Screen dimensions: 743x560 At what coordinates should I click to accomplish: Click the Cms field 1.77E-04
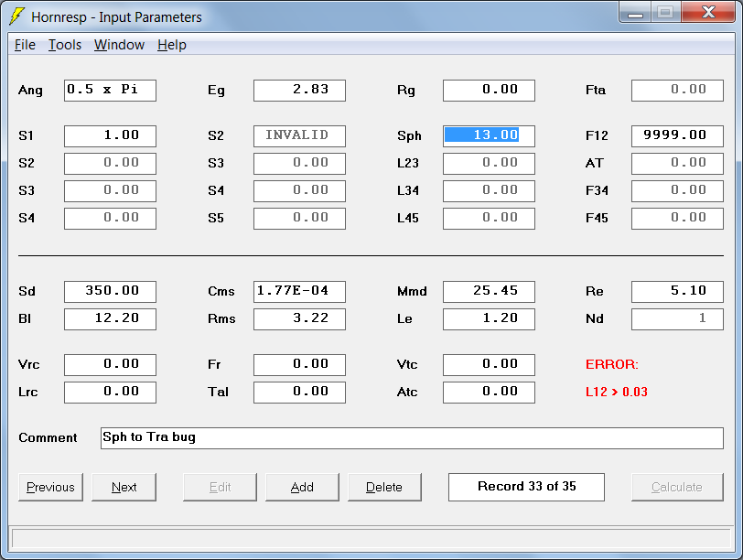tap(299, 292)
